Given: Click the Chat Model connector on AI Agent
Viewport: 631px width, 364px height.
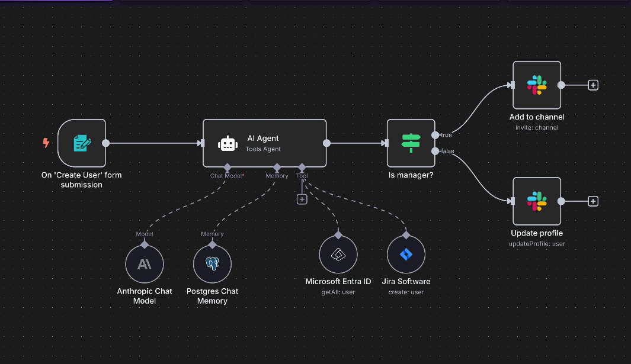Looking at the screenshot, I should [227, 168].
